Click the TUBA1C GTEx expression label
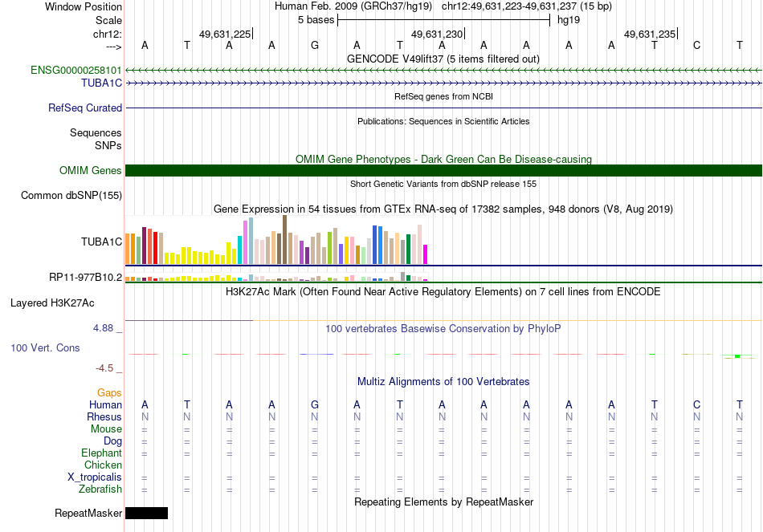Screen dimensions: 763x532 102,242
